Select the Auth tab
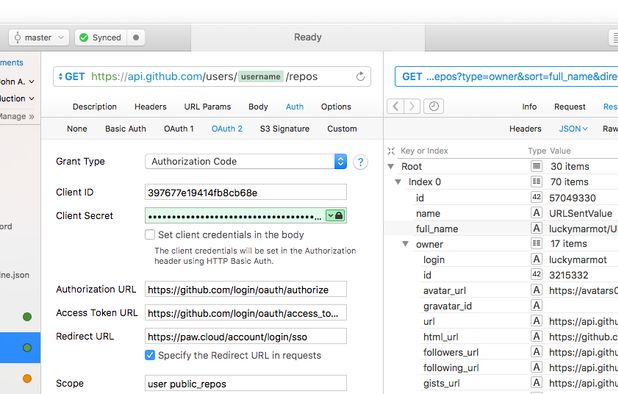Image resolution: width=618 pixels, height=394 pixels. coord(295,107)
